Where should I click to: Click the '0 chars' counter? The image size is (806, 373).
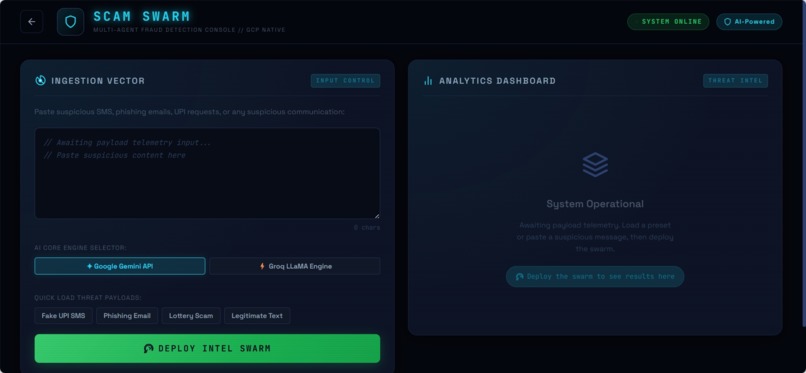coord(367,228)
